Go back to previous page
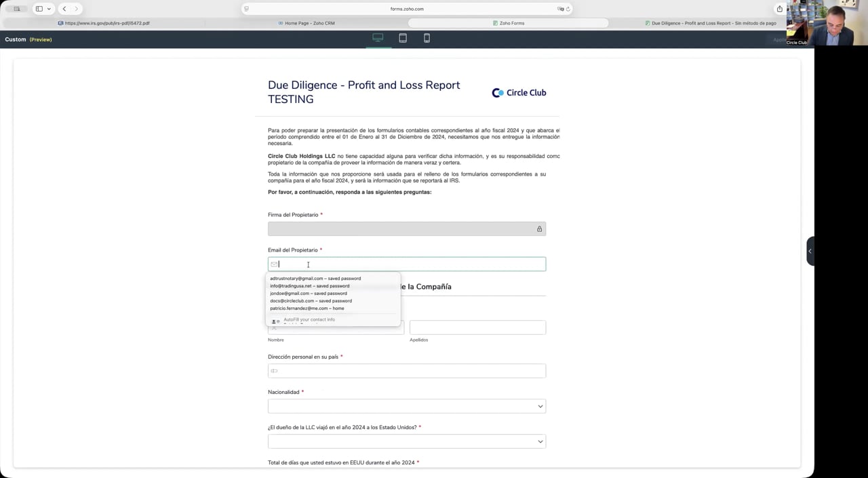 point(64,9)
